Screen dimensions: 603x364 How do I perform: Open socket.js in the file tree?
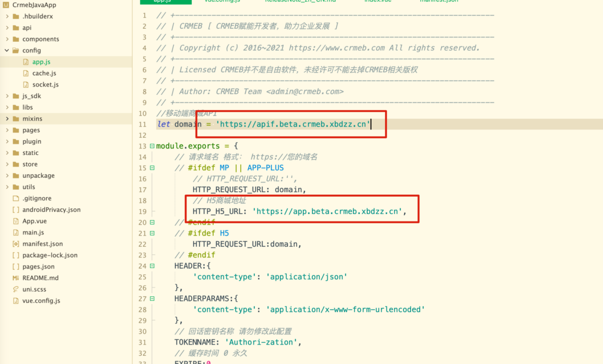point(45,85)
